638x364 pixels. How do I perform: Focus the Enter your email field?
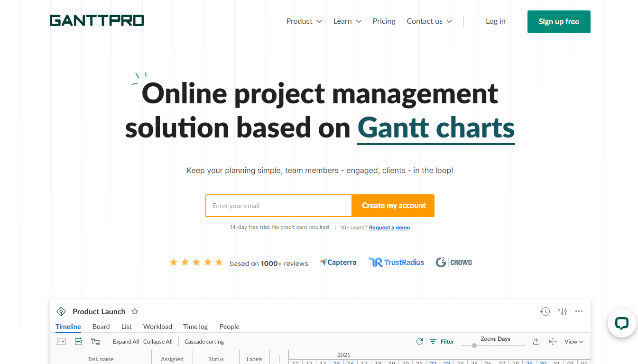click(279, 206)
